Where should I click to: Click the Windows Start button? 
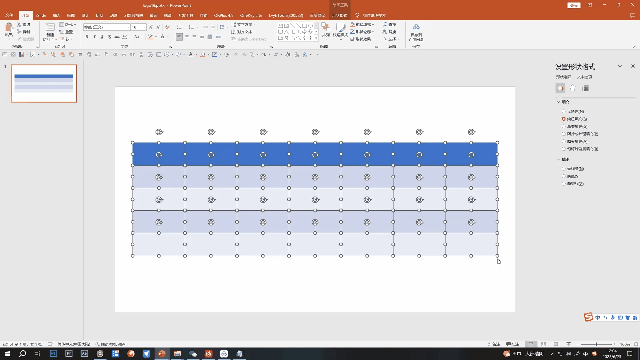7,353
